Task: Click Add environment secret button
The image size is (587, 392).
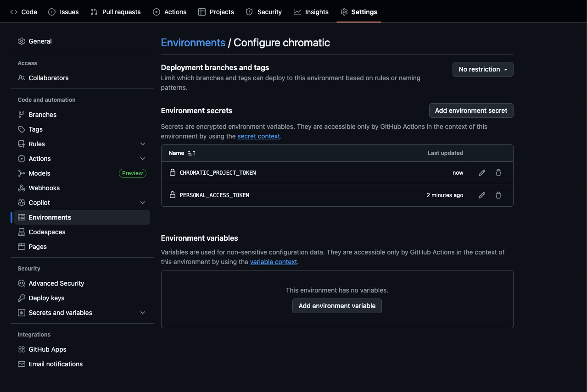Action: tap(471, 110)
